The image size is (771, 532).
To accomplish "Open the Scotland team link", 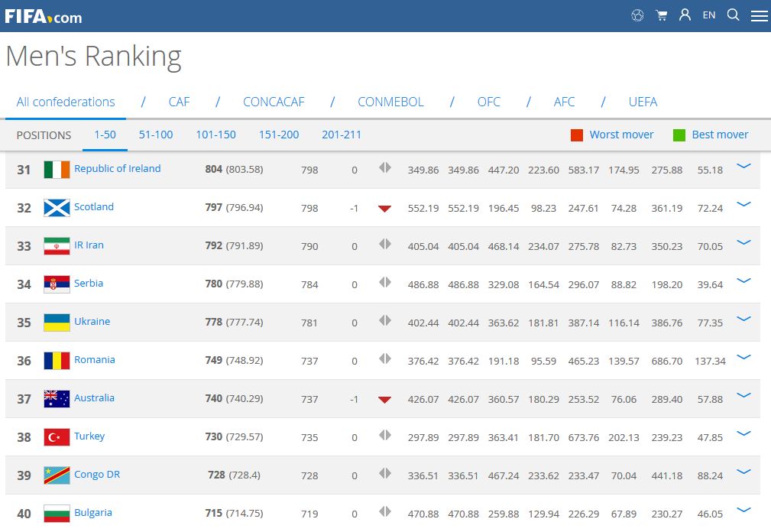I will click(94, 206).
